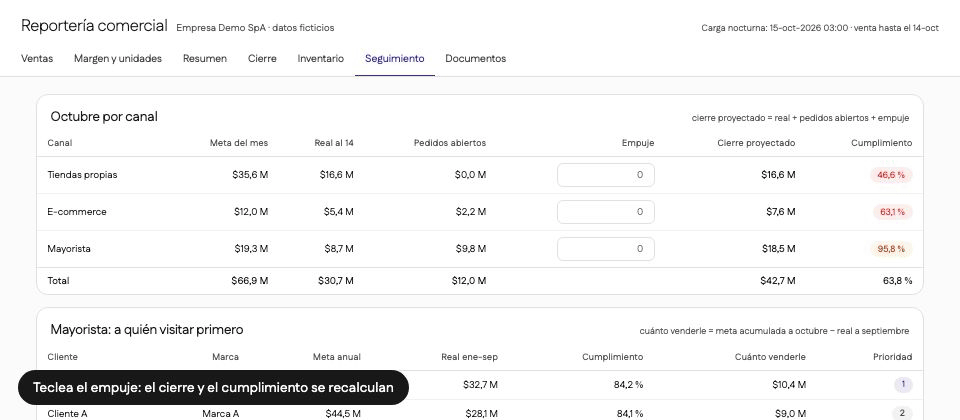960x420 pixels.
Task: Click priority badge 2 for Cliente A
Action: (902, 413)
